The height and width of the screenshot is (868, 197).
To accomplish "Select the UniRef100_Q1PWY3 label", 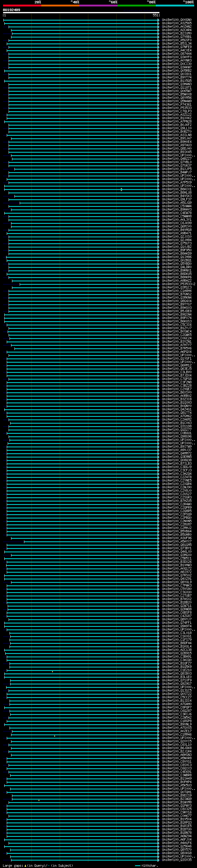I will coord(177,806).
